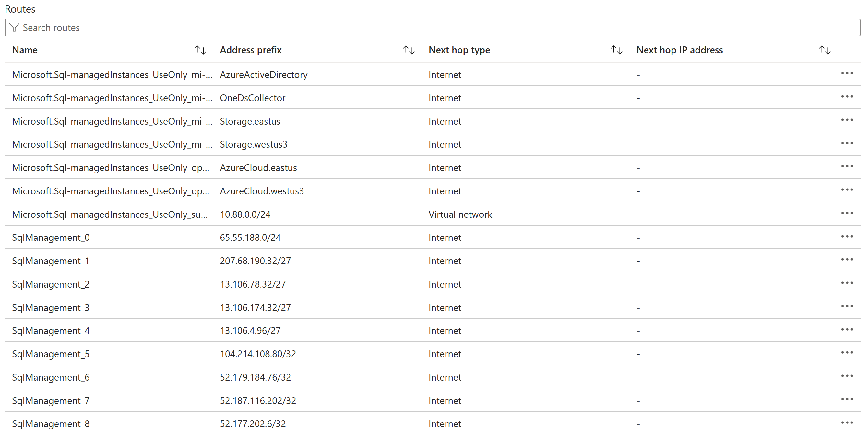Open the ellipsis menu for SqlManagement_8
Image resolution: width=868 pixels, height=441 pixels.
point(848,423)
